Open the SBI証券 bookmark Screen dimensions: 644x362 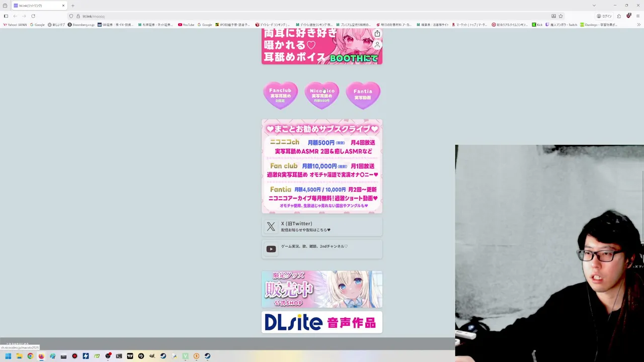coord(116,25)
